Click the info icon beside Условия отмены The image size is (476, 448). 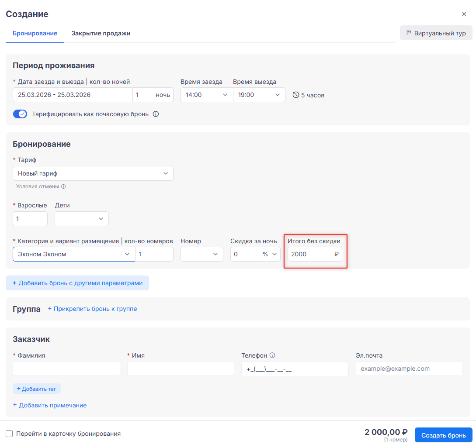coord(63,186)
